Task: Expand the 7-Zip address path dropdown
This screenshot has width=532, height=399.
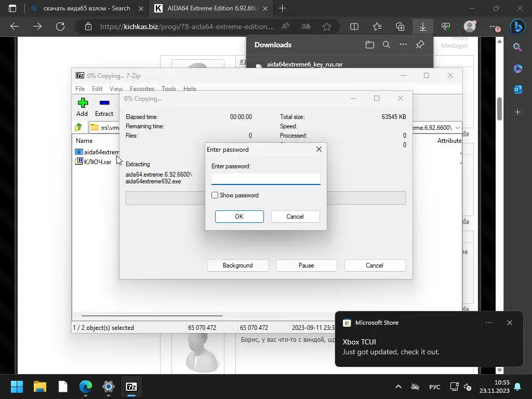Action: click(457, 128)
